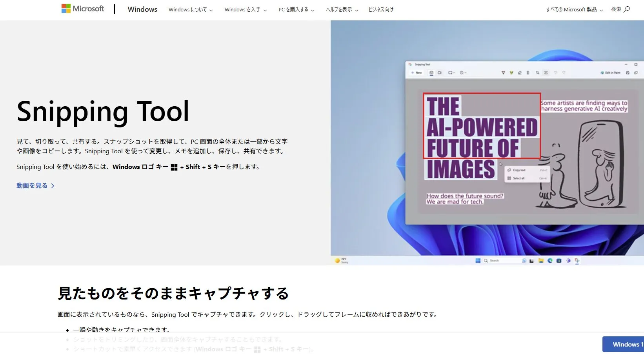Expand the ヘルプを表示 menu
The image size is (644, 354).
pos(342,10)
